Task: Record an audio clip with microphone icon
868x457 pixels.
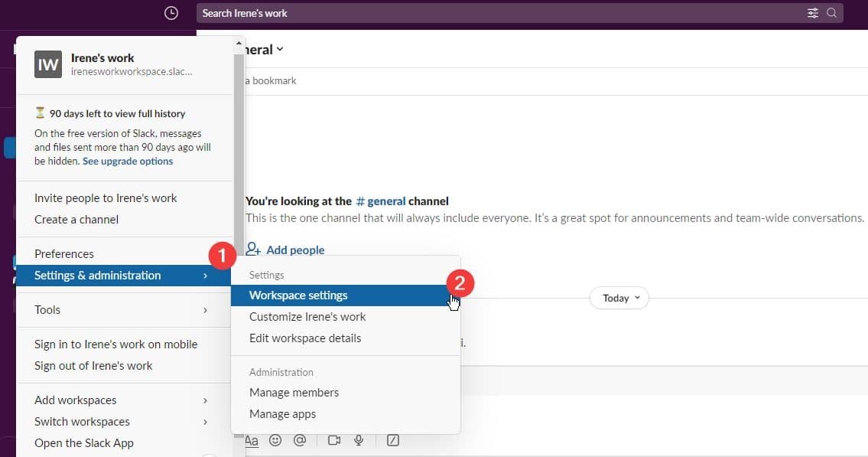Action: tap(358, 440)
